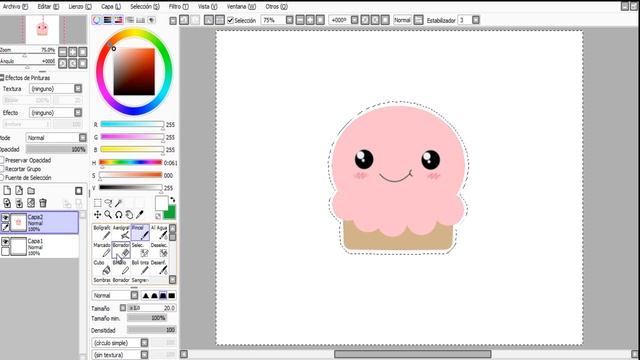Toggle the color wheel panel button
Image resolution: width=640 pixels, height=360 pixels.
(97, 20)
